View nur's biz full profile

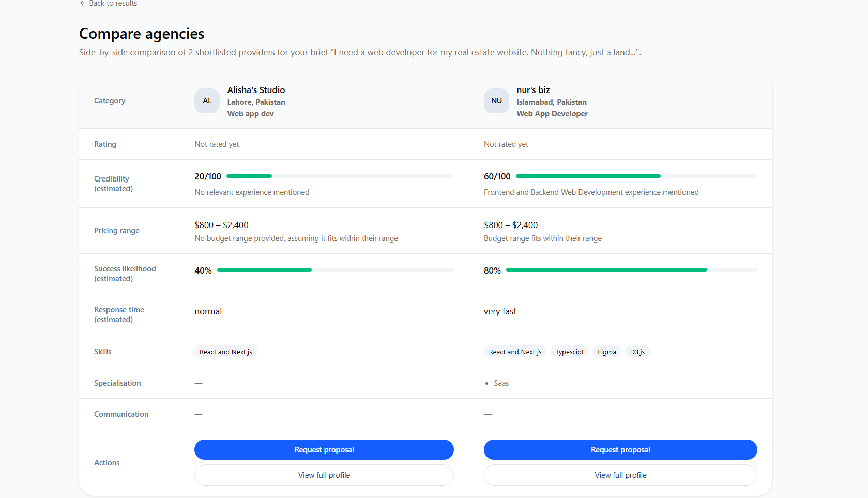[x=620, y=475]
